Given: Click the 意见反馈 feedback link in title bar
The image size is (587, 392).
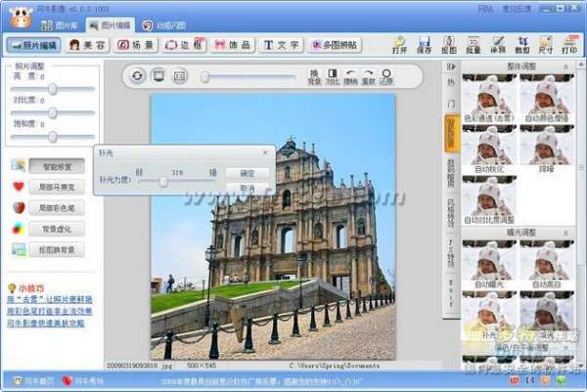Looking at the screenshot, I should pyautogui.click(x=517, y=9).
